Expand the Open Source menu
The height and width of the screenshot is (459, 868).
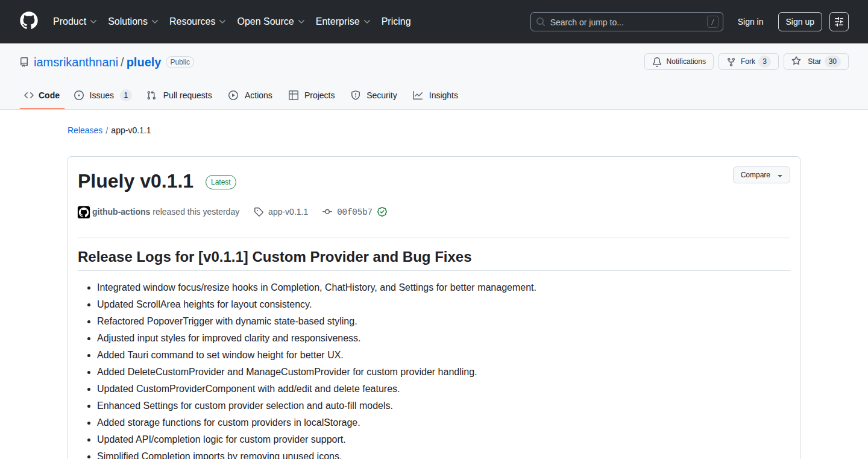271,21
